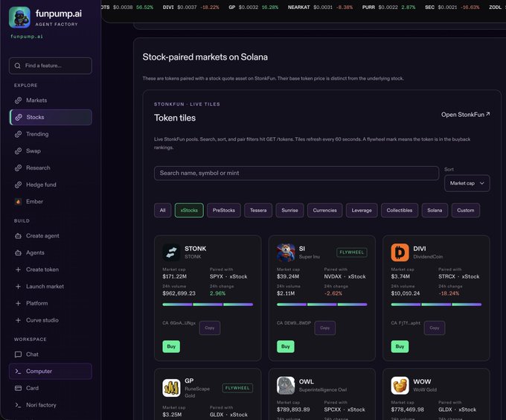Buy the DIVI token
The height and width of the screenshot is (420, 506).
pyautogui.click(x=400, y=346)
